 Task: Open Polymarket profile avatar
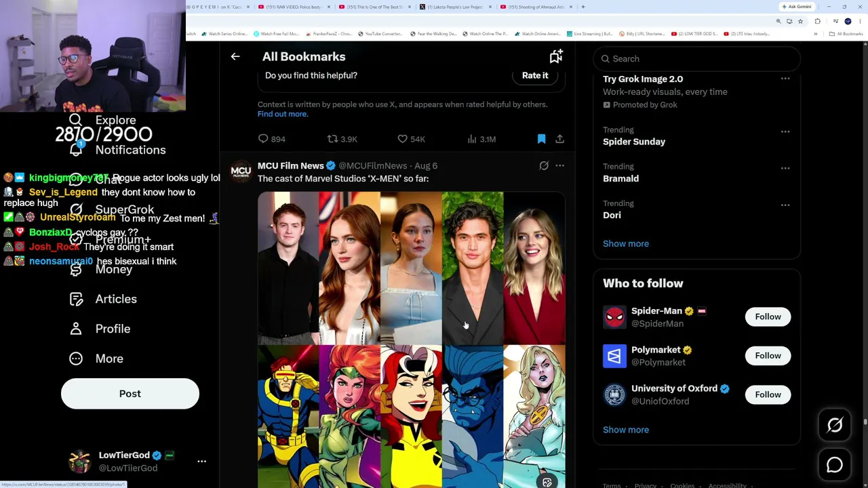(614, 356)
